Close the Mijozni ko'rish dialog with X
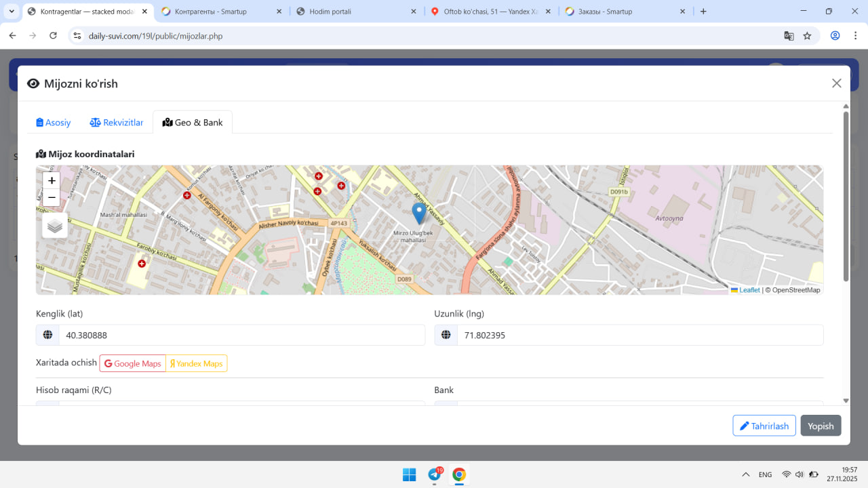This screenshot has width=868, height=488. pyautogui.click(x=836, y=83)
